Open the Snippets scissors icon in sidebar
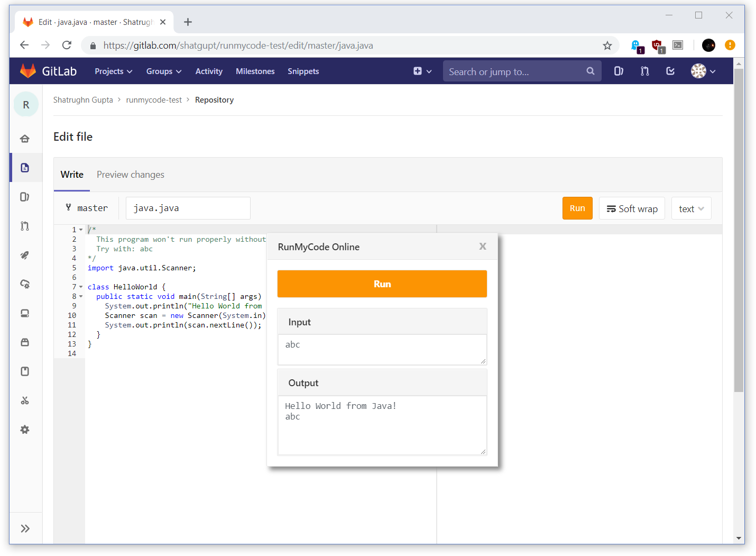 25,400
